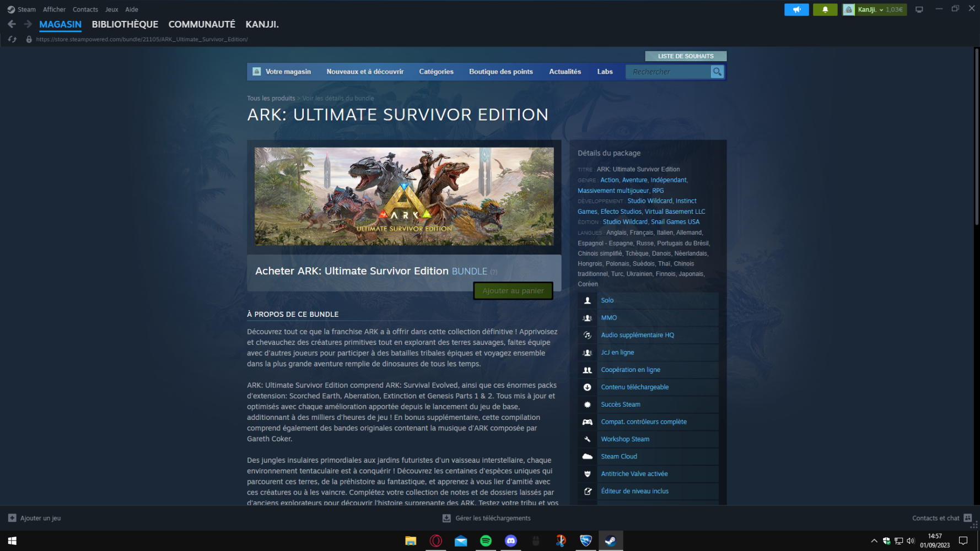Open the Jeux menu
The width and height of the screenshot is (980, 551).
coord(112,9)
